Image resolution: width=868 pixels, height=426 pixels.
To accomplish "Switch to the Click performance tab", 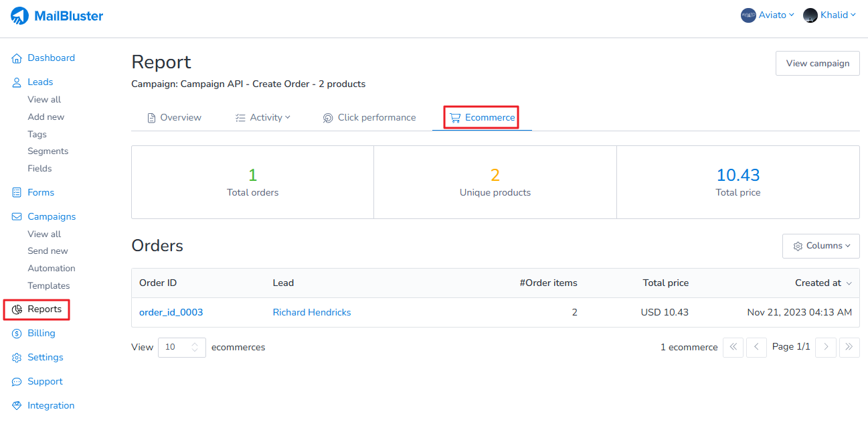I will coord(369,118).
